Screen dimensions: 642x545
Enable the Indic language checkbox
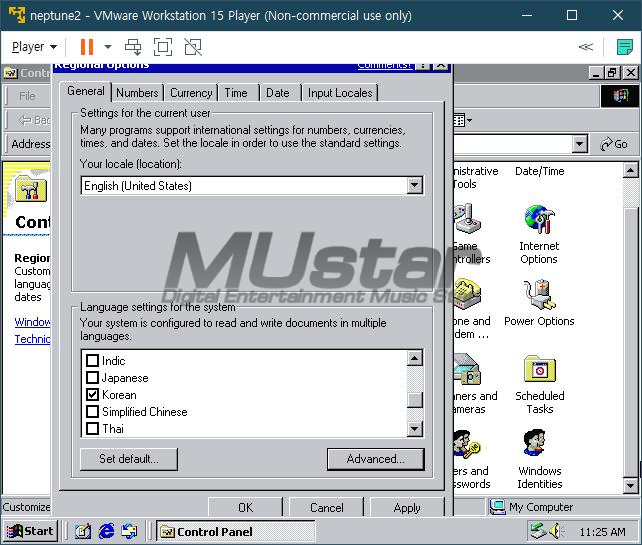click(x=93, y=360)
